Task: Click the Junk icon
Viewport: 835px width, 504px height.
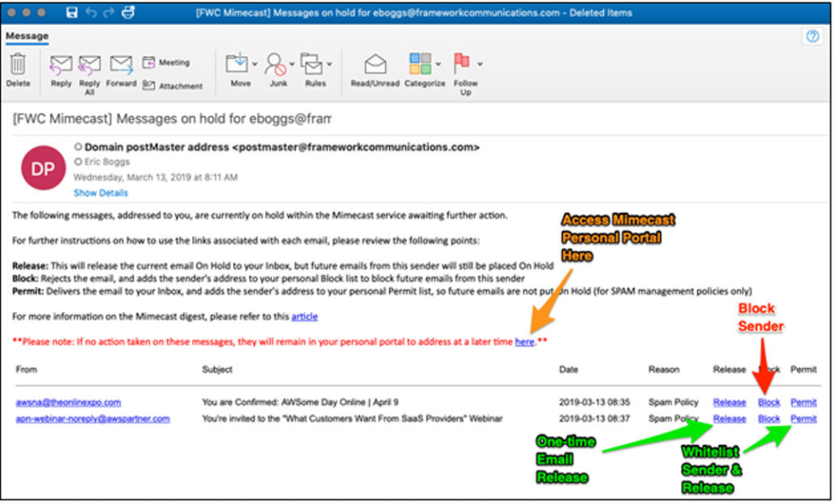Action: pos(276,64)
